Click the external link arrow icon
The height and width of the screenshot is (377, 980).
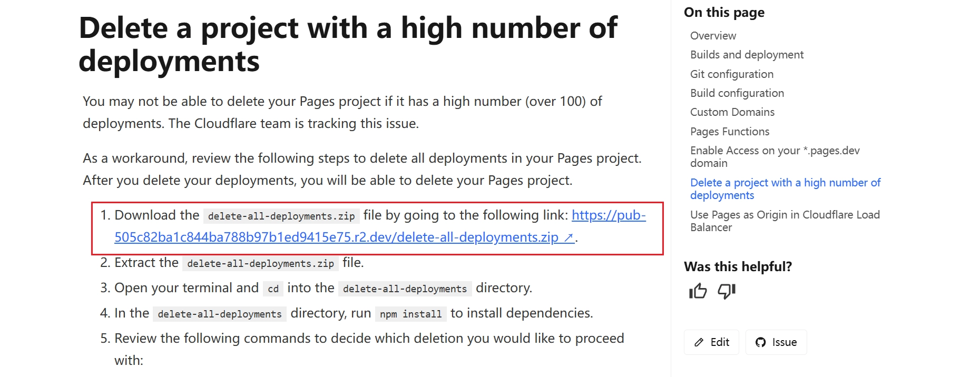[569, 238]
